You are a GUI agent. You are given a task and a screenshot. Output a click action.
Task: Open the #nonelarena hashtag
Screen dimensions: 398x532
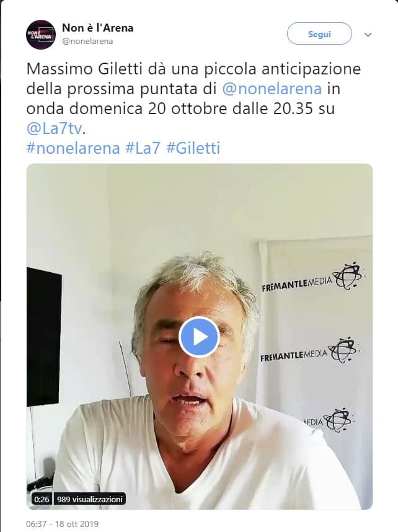(73, 148)
